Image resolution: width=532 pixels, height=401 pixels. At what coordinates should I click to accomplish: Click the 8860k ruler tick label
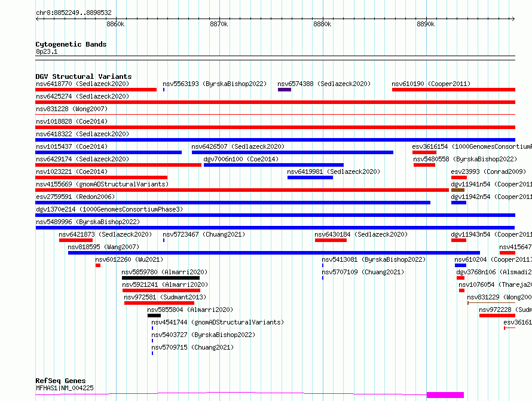(x=115, y=24)
